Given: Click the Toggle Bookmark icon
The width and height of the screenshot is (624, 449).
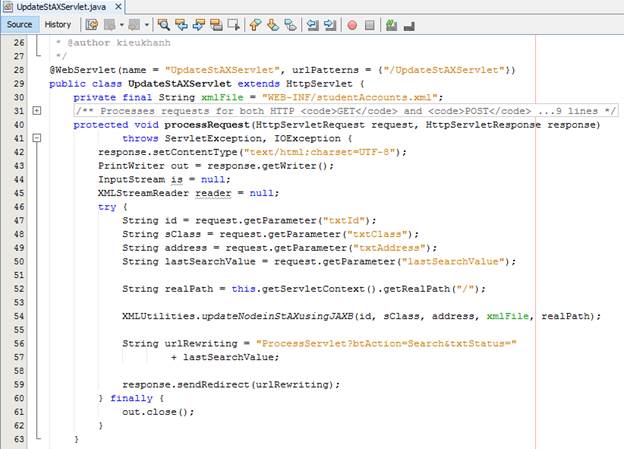Looking at the screenshot, I should (290, 25).
